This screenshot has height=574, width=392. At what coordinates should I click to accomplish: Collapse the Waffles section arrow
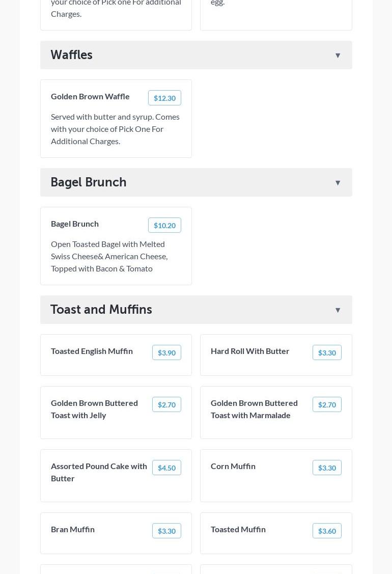coord(338,56)
